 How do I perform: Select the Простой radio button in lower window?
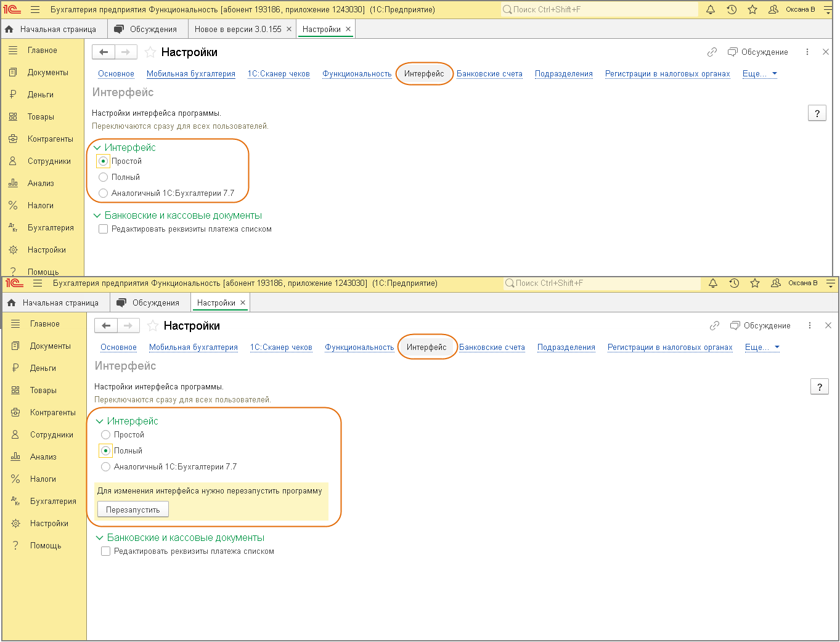[x=106, y=435]
